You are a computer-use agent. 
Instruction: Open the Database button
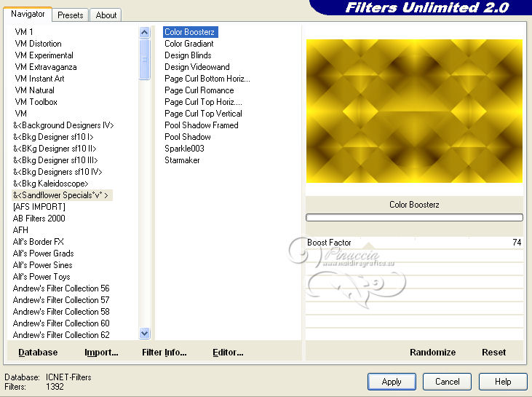pyautogui.click(x=38, y=353)
